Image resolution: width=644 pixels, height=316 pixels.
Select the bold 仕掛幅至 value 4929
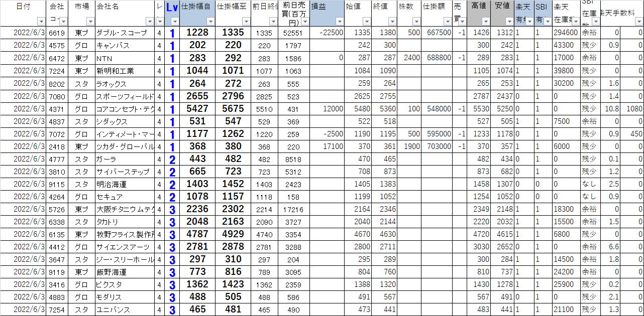click(x=233, y=234)
